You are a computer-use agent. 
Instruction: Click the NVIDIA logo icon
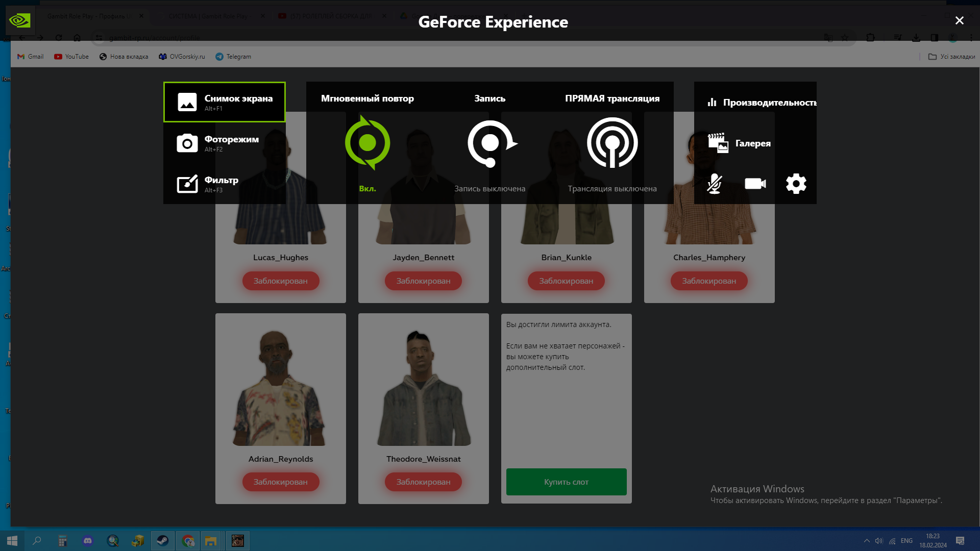tap(20, 20)
